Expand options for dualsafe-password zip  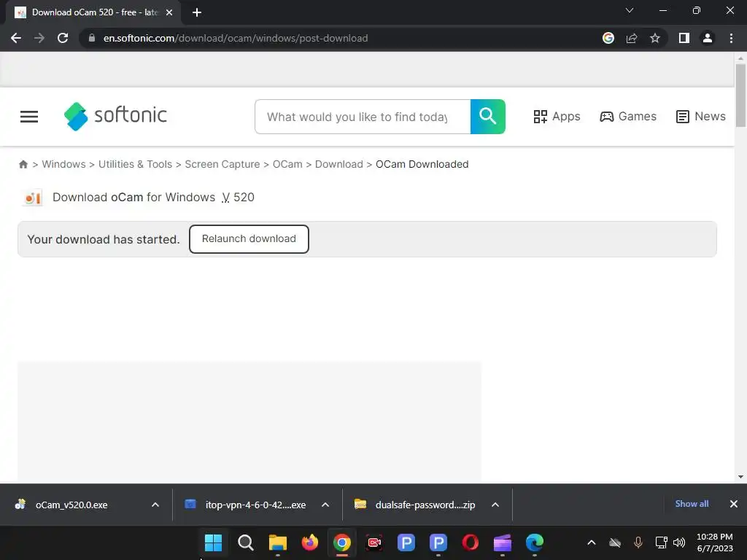pos(495,505)
